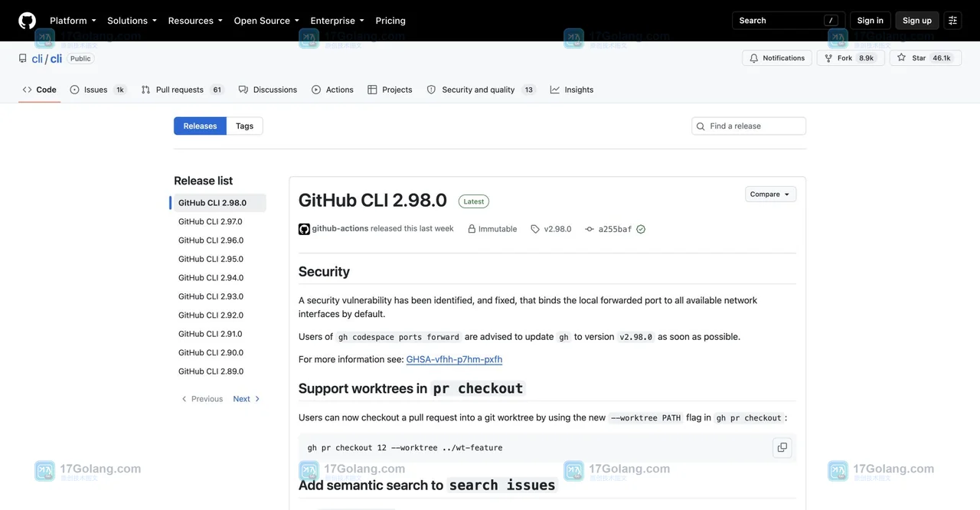The height and width of the screenshot is (510, 980).
Task: Click the slash shortcut key in Search
Action: click(831, 21)
